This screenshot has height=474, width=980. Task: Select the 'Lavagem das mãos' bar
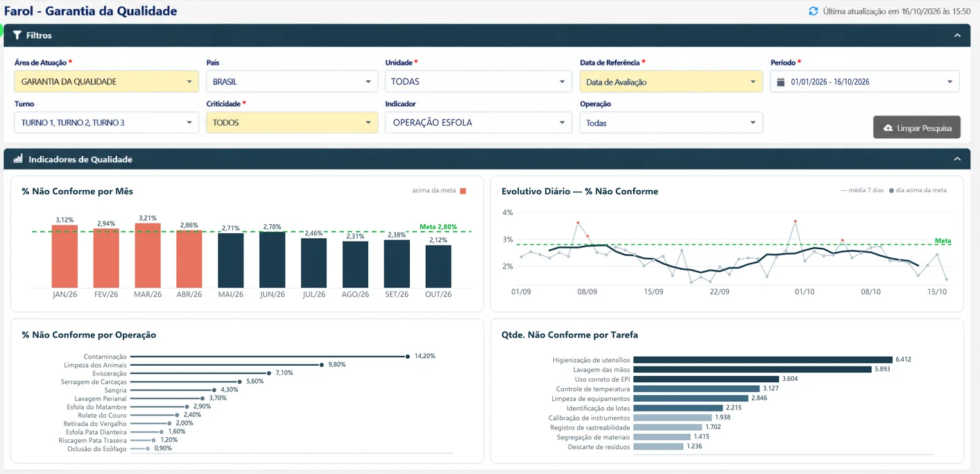[x=752, y=370]
